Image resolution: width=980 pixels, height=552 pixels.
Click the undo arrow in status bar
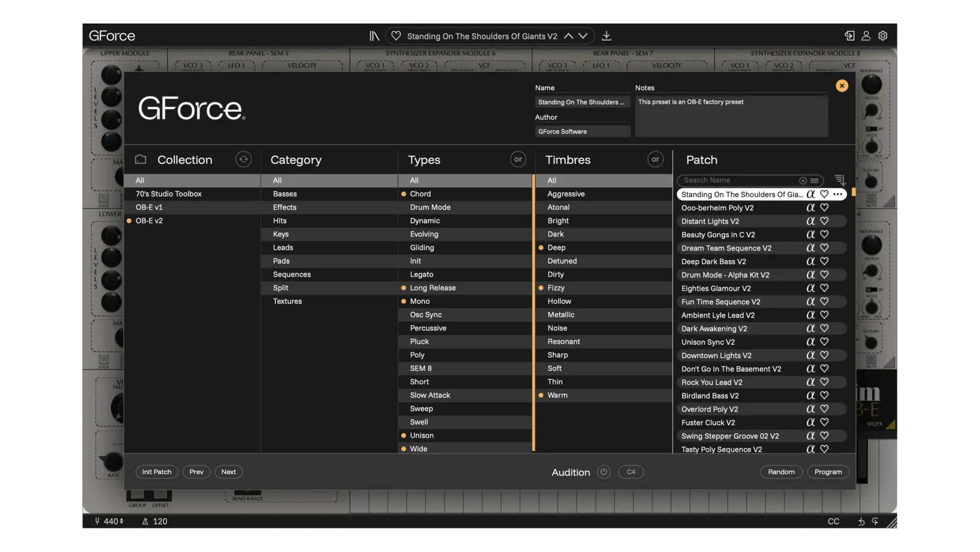(861, 522)
